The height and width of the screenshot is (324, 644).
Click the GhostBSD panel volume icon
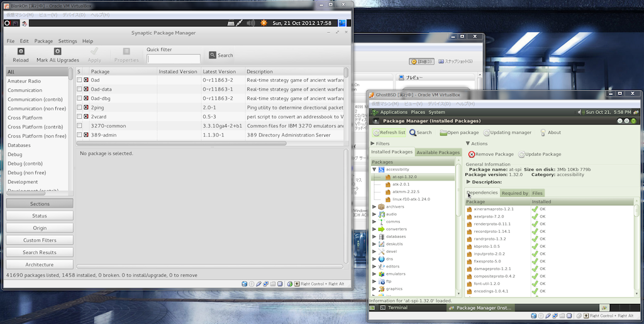click(580, 112)
